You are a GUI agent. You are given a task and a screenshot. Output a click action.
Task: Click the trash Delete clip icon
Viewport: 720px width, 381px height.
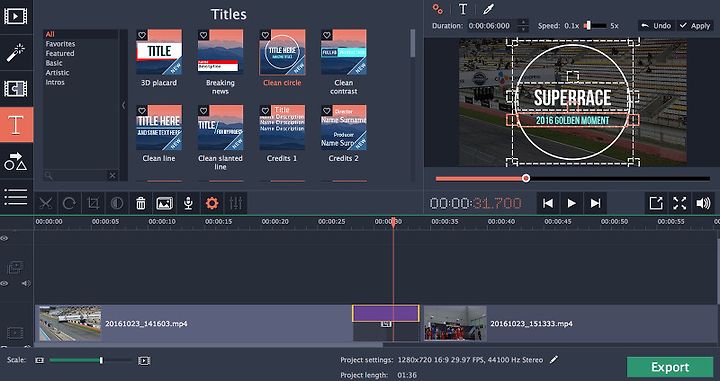coord(141,203)
